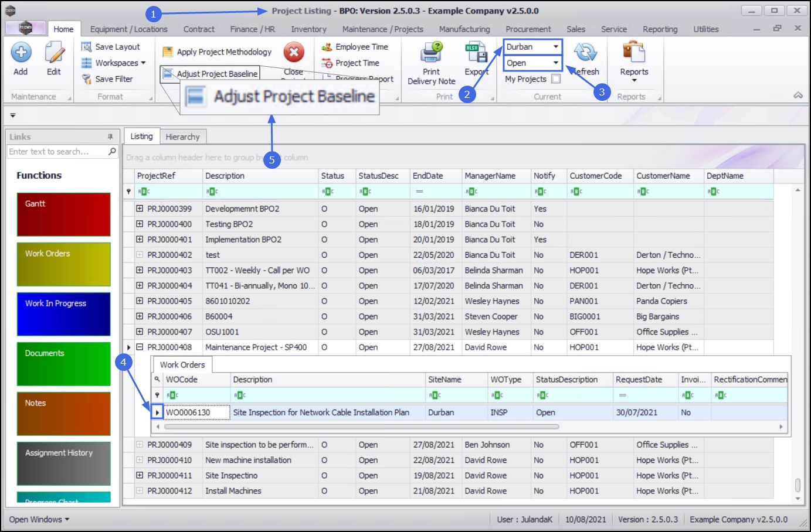
Task: Click the CustomerCode column filter icon
Action: (x=576, y=192)
